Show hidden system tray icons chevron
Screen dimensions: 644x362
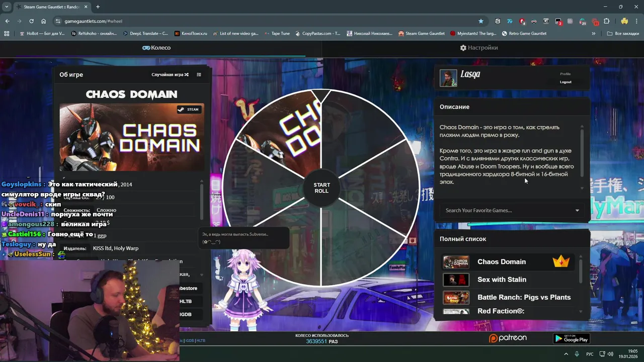coord(566,354)
